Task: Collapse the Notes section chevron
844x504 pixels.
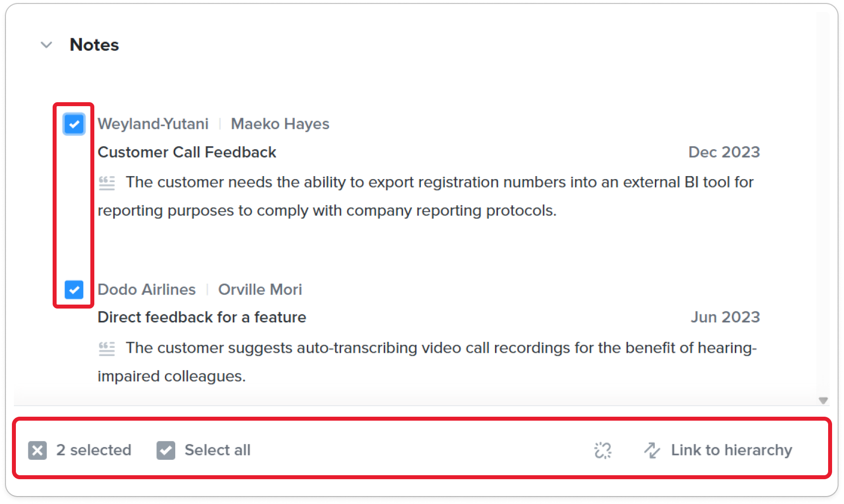Action: [x=46, y=45]
